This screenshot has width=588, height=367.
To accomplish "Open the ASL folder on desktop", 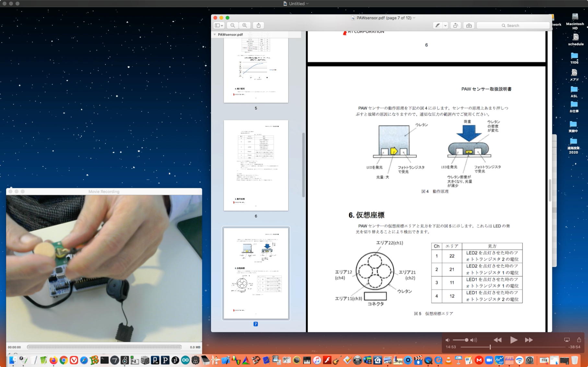I will click(x=574, y=92).
